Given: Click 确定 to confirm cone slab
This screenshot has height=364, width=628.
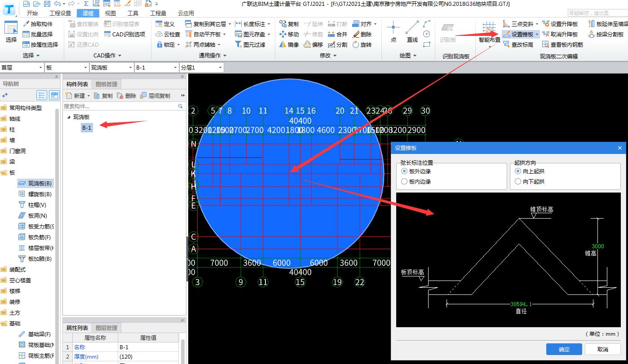Looking at the screenshot, I should point(564,349).
